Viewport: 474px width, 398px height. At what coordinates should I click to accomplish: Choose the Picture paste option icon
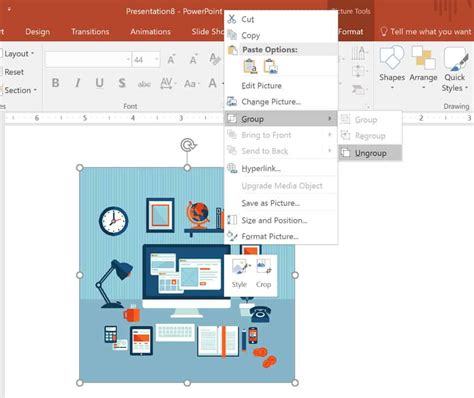tap(271, 66)
